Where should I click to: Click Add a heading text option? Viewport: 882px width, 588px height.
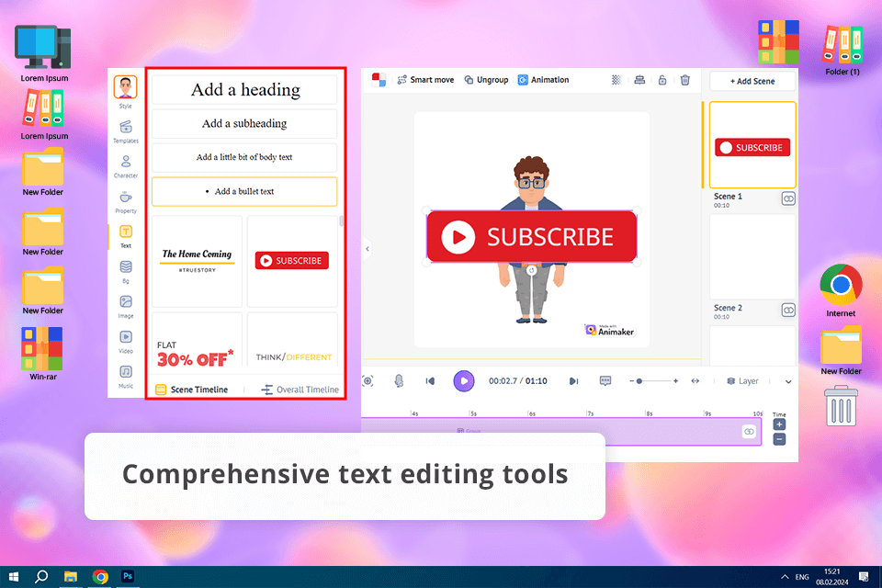tap(244, 89)
